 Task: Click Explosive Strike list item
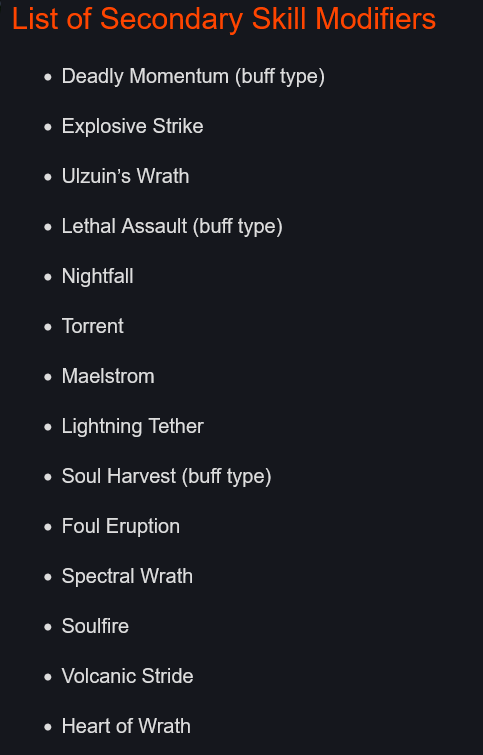(132, 126)
